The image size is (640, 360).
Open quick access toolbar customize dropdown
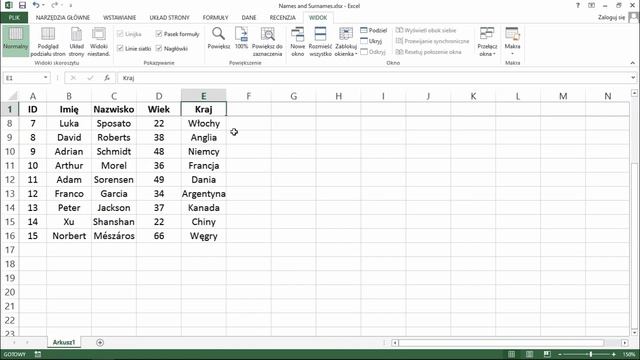point(70,5)
